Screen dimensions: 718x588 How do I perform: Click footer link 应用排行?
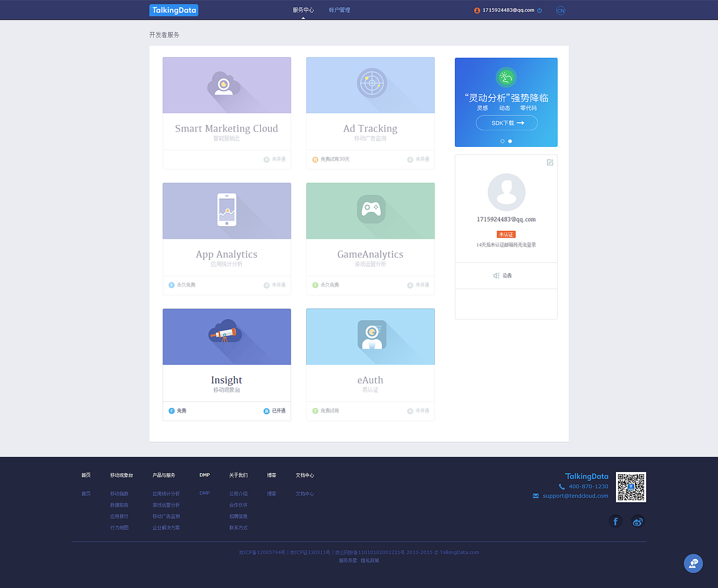point(119,516)
